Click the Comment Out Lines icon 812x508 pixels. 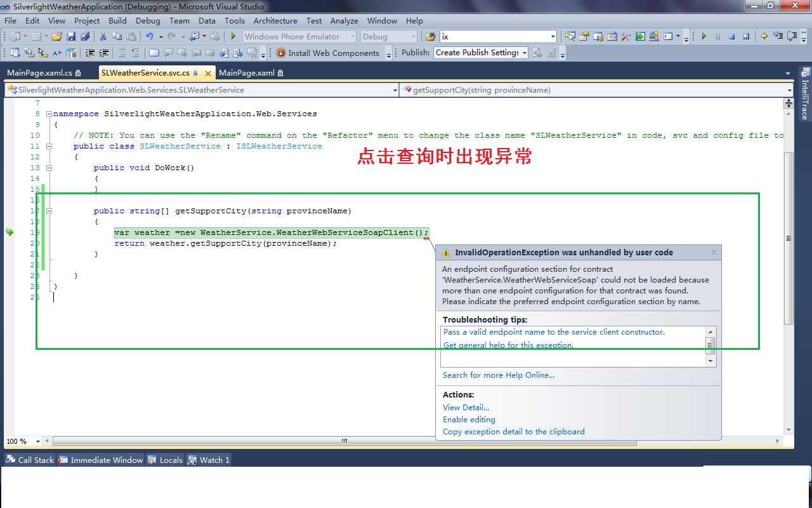coord(122,53)
